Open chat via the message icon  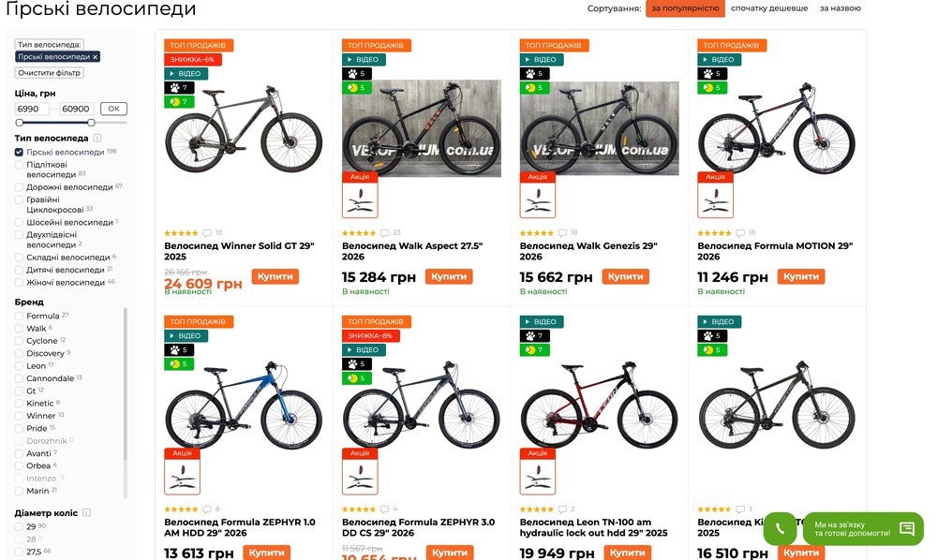coord(906,528)
